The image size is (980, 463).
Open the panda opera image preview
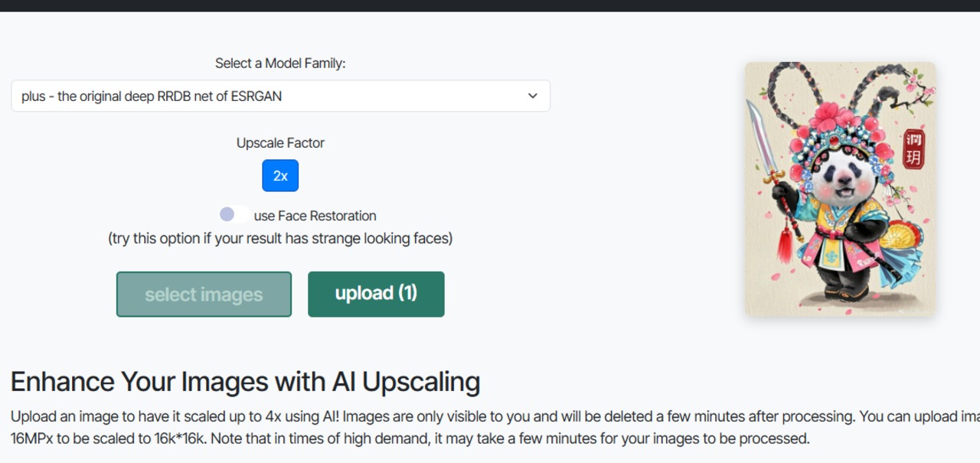click(x=840, y=189)
